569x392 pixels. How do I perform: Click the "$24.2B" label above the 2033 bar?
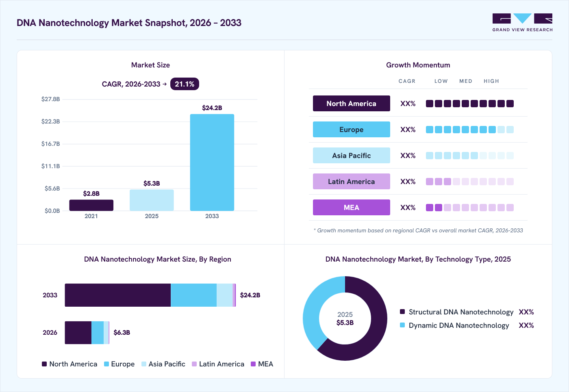point(212,108)
